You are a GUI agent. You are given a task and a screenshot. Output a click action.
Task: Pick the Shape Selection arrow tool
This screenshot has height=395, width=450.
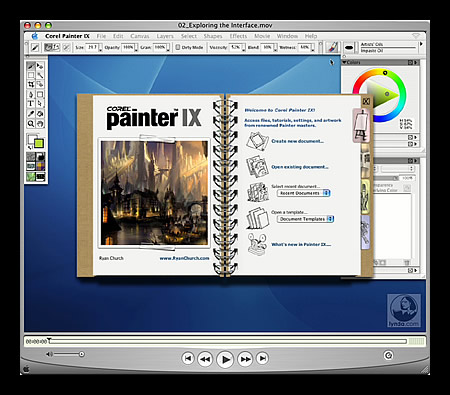click(40, 103)
